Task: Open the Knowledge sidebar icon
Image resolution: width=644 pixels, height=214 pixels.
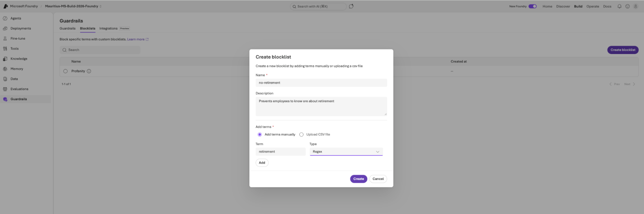Action: (5, 59)
